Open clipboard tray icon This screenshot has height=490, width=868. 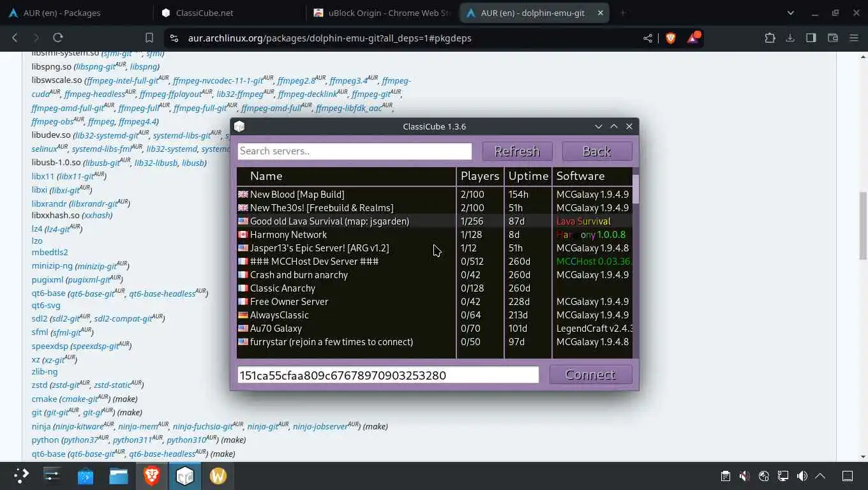[725, 476]
